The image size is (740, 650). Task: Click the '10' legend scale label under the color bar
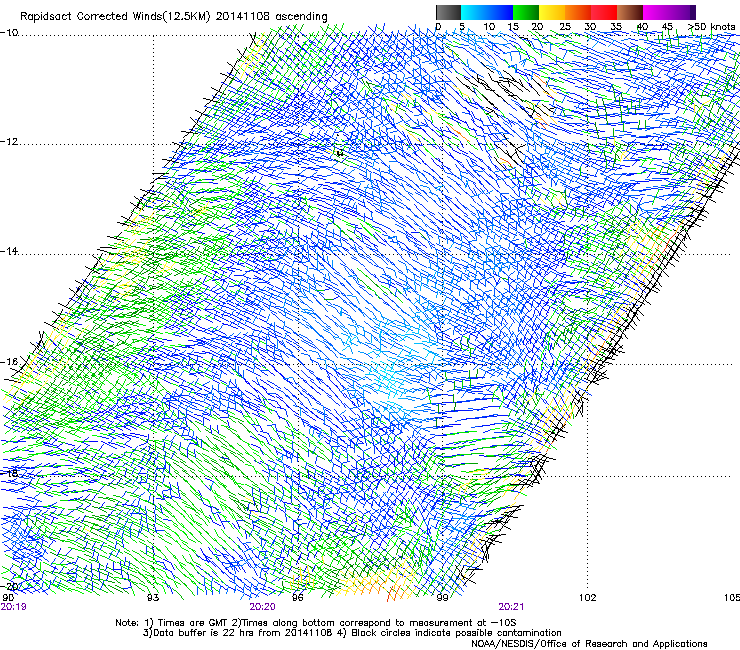489,27
